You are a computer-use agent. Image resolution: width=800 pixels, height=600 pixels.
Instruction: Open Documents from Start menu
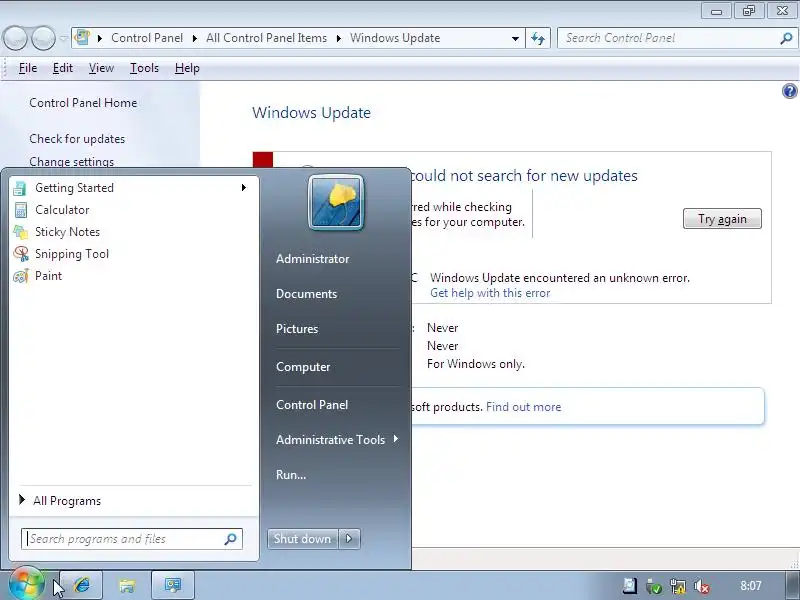coord(306,294)
